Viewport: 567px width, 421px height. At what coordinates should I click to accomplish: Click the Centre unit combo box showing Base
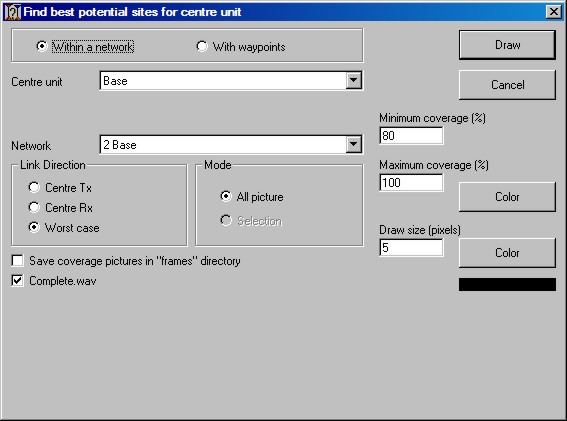coord(231,80)
